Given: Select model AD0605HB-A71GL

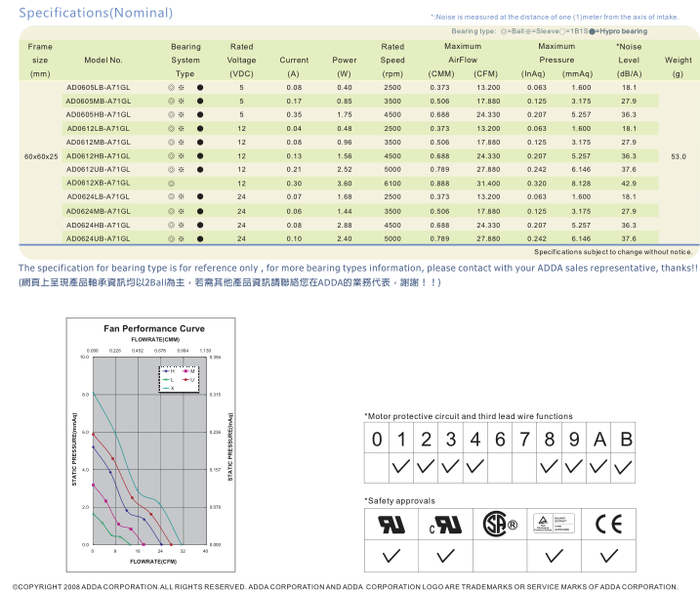Looking at the screenshot, I should 99,115.
